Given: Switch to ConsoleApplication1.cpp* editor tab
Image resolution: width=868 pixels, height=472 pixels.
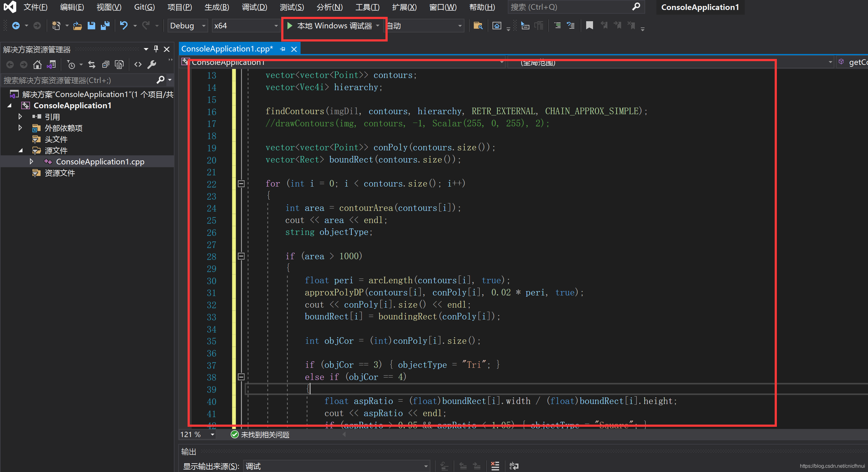Looking at the screenshot, I should [x=227, y=49].
